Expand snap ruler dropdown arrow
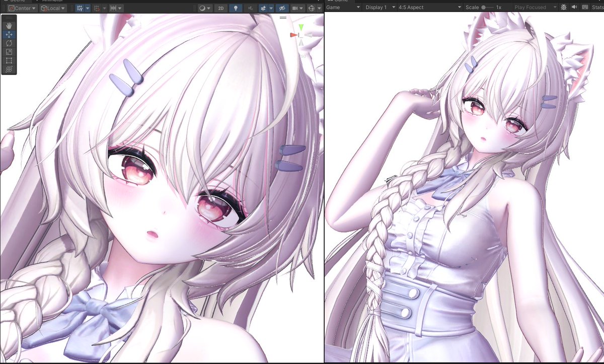The width and height of the screenshot is (604, 364). 121,8
